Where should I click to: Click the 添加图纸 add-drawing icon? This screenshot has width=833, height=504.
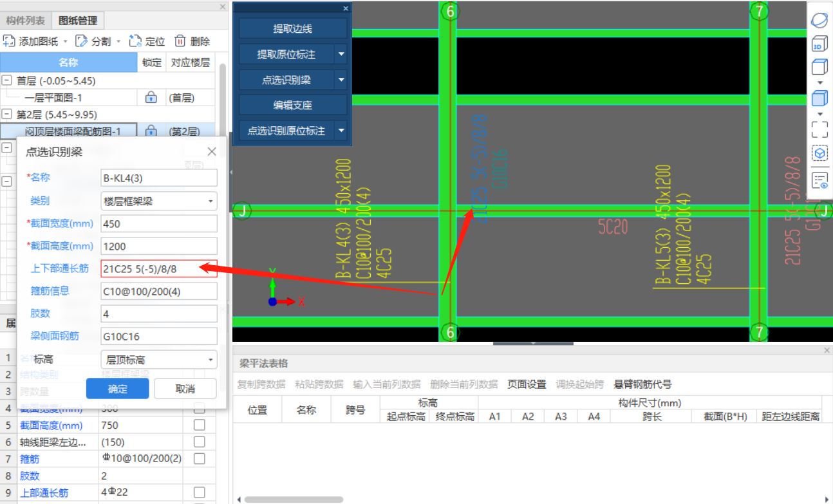click(9, 41)
